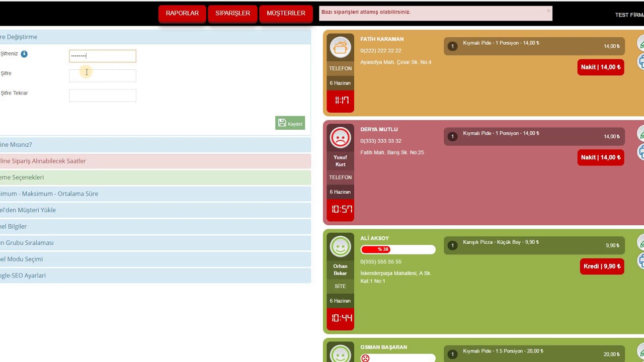Click the OSMAN BAŞARAN customer name
The height and width of the screenshot is (362, 644).
(x=383, y=347)
